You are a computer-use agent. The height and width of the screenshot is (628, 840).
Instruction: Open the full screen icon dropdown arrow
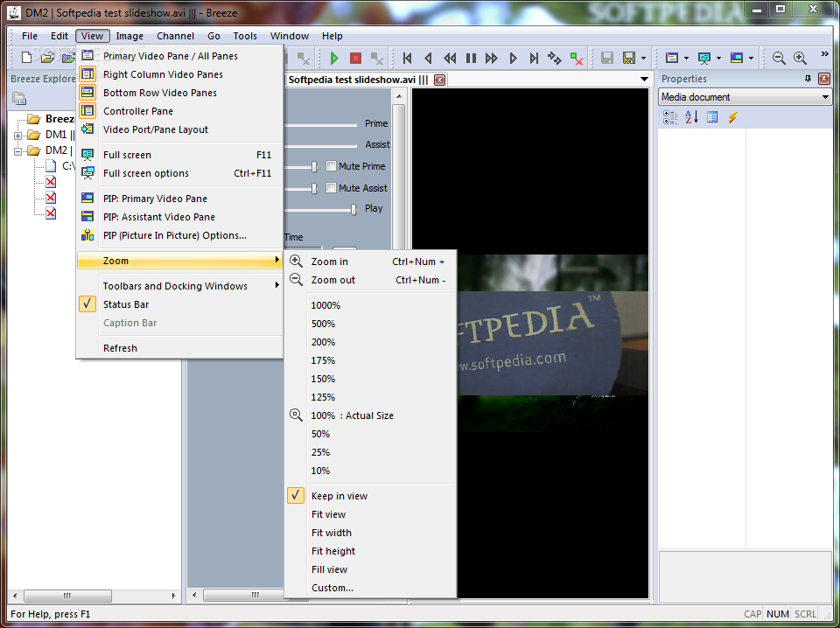tap(718, 59)
